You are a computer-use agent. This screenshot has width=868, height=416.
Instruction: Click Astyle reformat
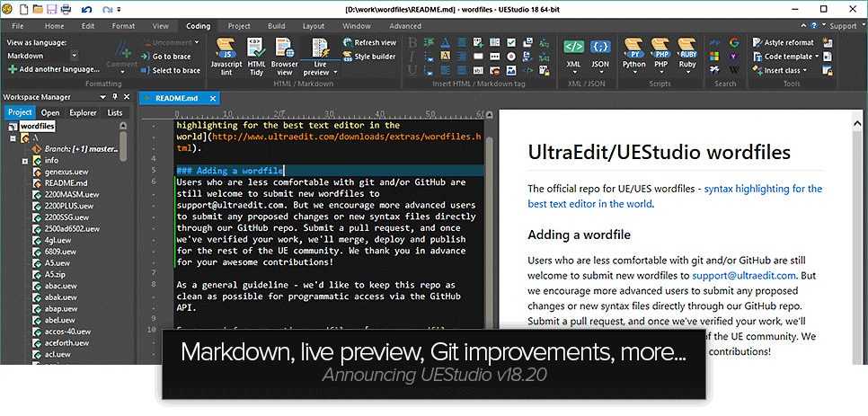[784, 42]
